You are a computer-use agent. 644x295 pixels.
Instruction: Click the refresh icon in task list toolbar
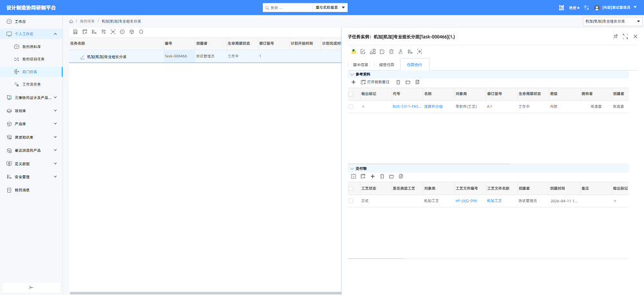click(141, 32)
